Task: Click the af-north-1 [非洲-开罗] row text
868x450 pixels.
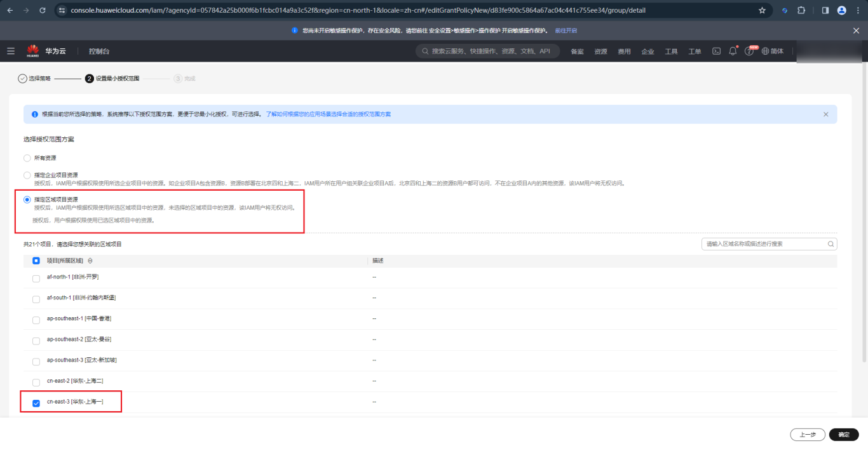Action: point(72,277)
